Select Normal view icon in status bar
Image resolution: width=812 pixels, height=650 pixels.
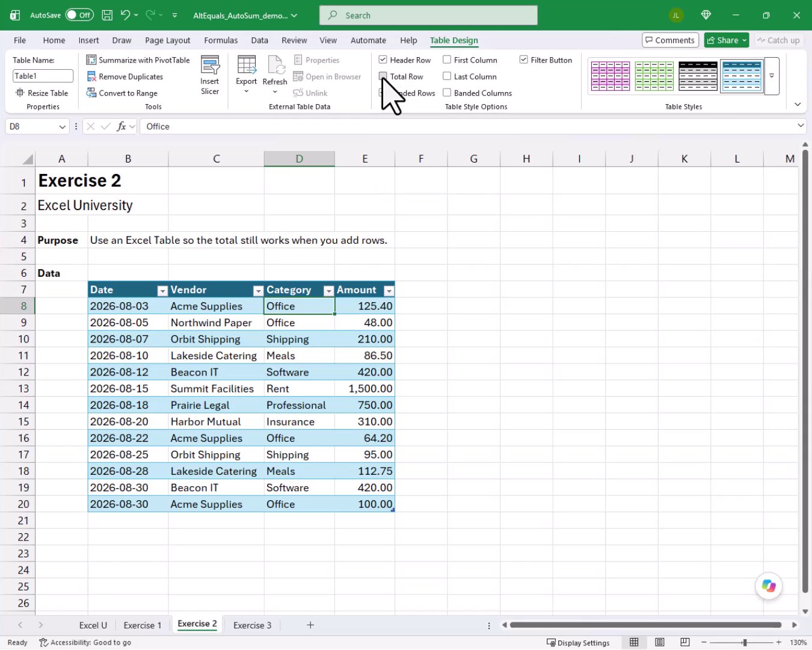(x=634, y=642)
